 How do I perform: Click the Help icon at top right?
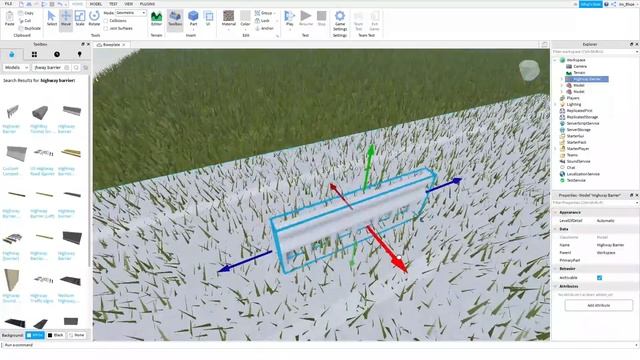[x=606, y=4]
